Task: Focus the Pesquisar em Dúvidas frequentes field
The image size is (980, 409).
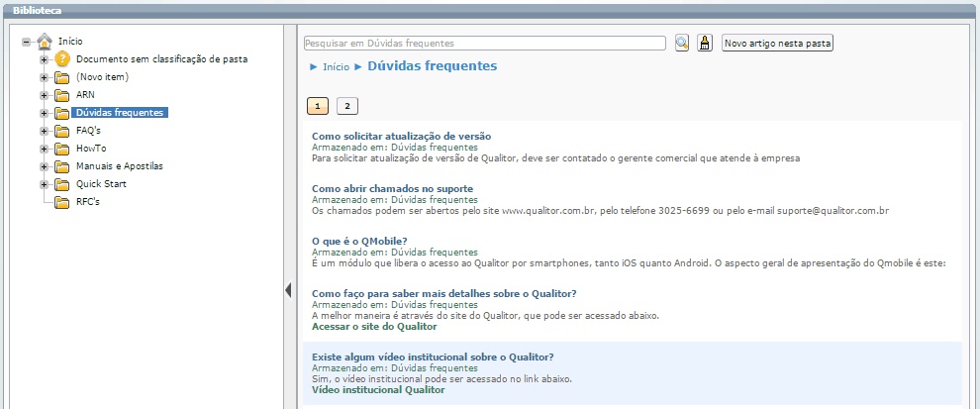Action: (484, 44)
